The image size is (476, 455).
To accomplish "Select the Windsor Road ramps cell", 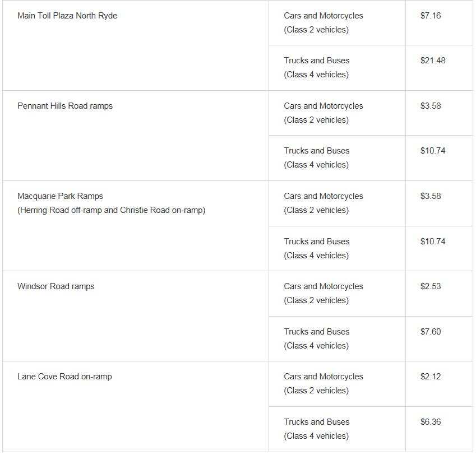I will point(135,316).
